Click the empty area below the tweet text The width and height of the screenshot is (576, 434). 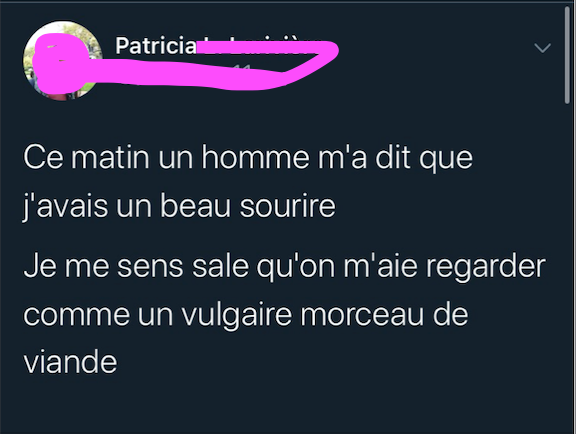click(287, 404)
